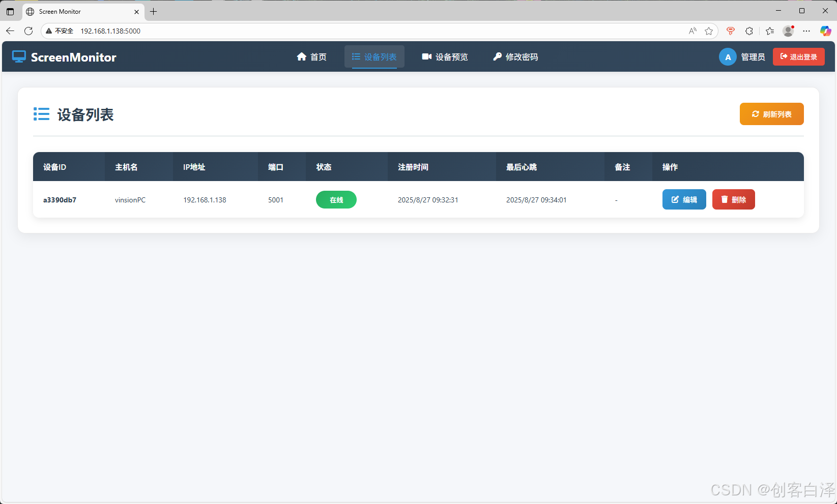Open browser settings and more menu
This screenshot has height=504, width=837.
[806, 31]
